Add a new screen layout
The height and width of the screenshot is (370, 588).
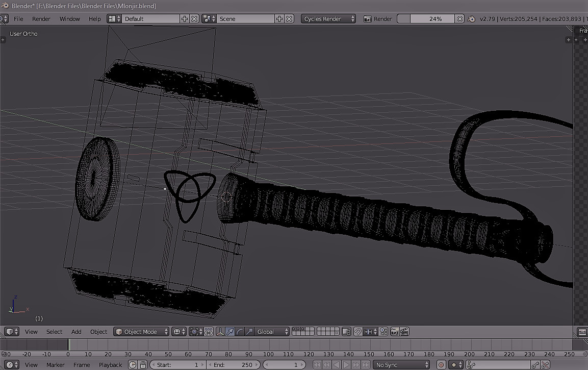185,19
